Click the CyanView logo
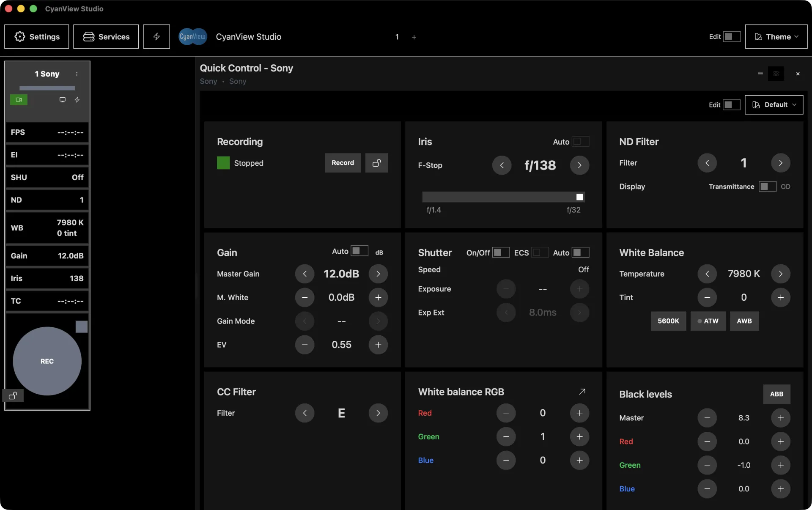The width and height of the screenshot is (812, 510). 192,37
